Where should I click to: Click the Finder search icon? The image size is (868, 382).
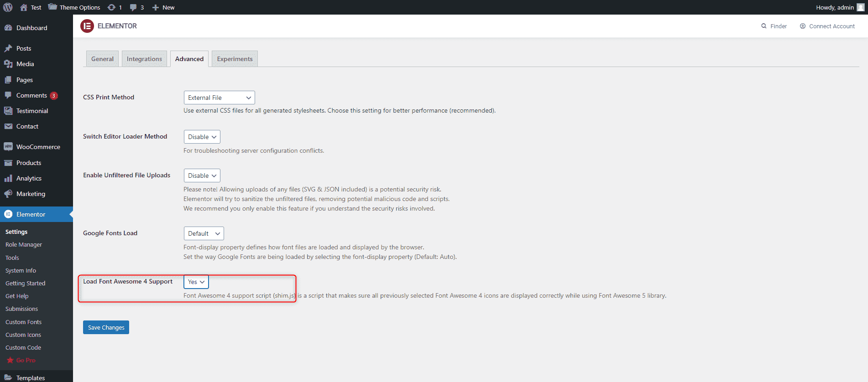pyautogui.click(x=764, y=26)
